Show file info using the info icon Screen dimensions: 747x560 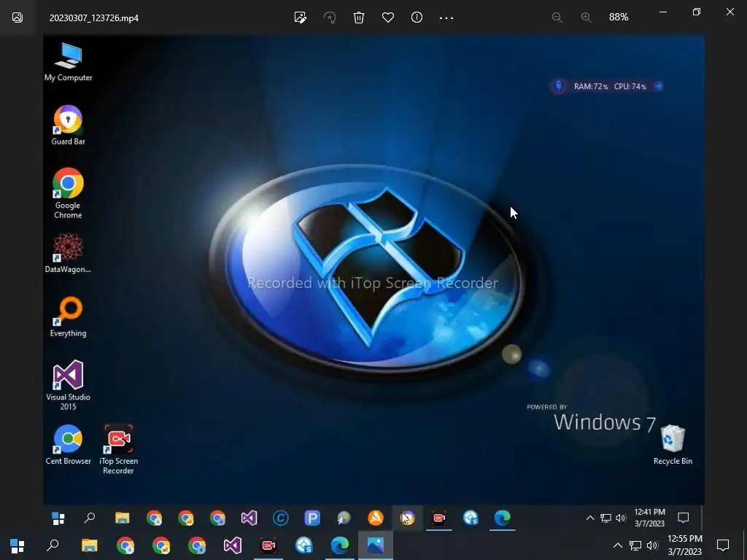click(417, 17)
